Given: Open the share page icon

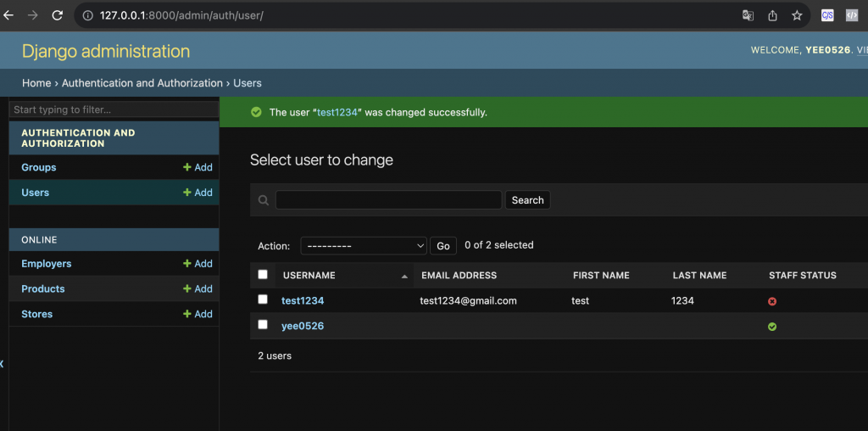Looking at the screenshot, I should 772,15.
